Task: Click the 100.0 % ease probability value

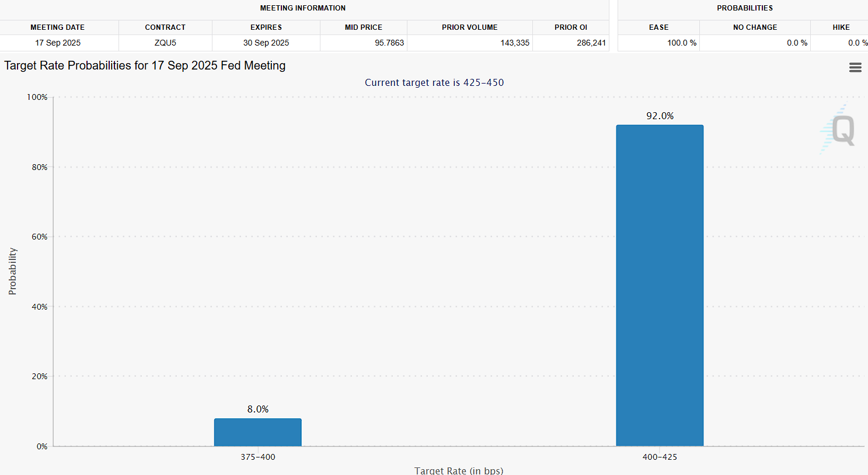Action: [x=681, y=43]
